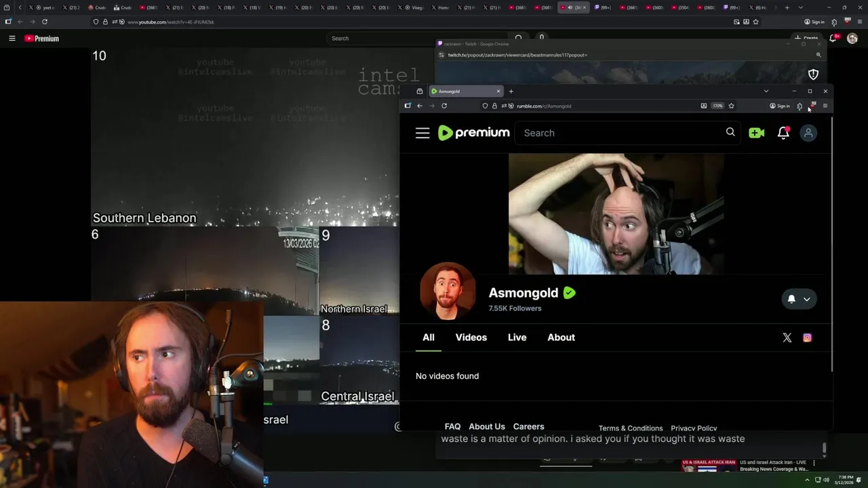Image resolution: width=868 pixels, height=488 pixels.
Task: Click Asmongold's round channel avatar
Action: (448, 291)
